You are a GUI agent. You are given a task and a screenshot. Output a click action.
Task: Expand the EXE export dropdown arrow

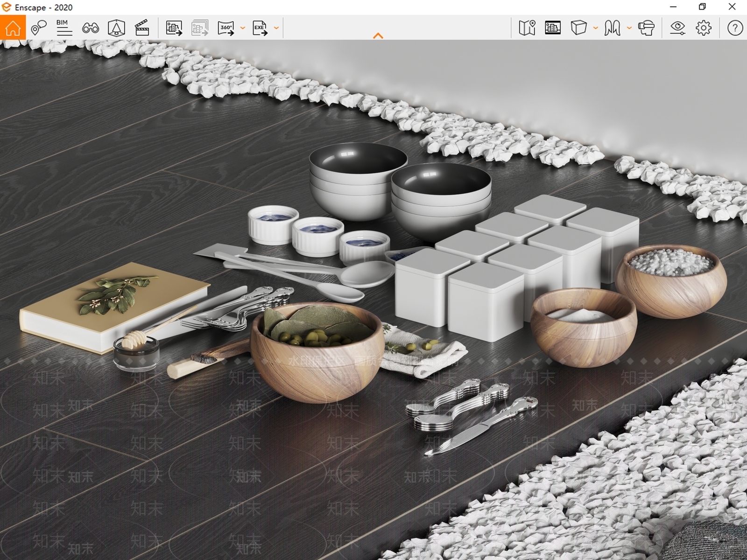(276, 28)
